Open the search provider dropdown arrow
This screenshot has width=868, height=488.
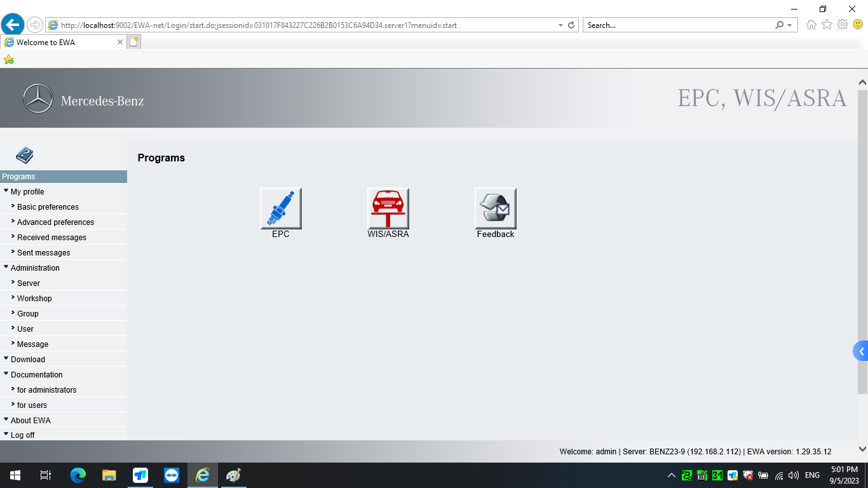point(790,25)
